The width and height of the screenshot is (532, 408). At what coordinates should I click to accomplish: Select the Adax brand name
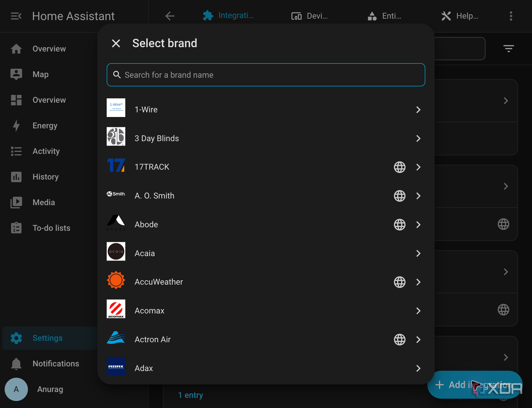(x=144, y=368)
